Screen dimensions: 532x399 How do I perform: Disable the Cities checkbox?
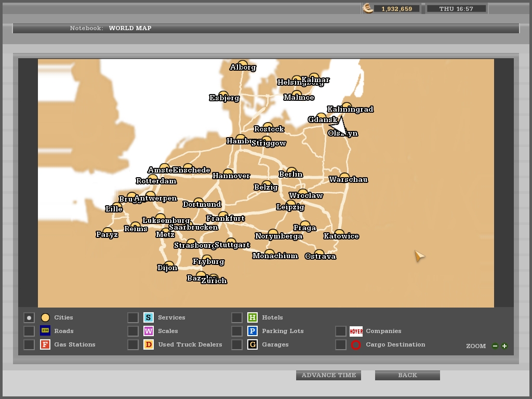coord(29,317)
